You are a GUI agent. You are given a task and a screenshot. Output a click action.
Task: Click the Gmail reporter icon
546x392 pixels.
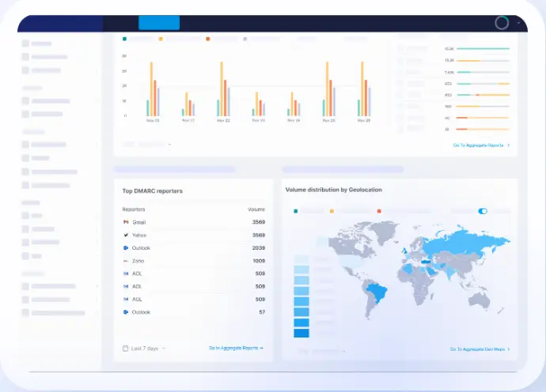pyautogui.click(x=126, y=222)
